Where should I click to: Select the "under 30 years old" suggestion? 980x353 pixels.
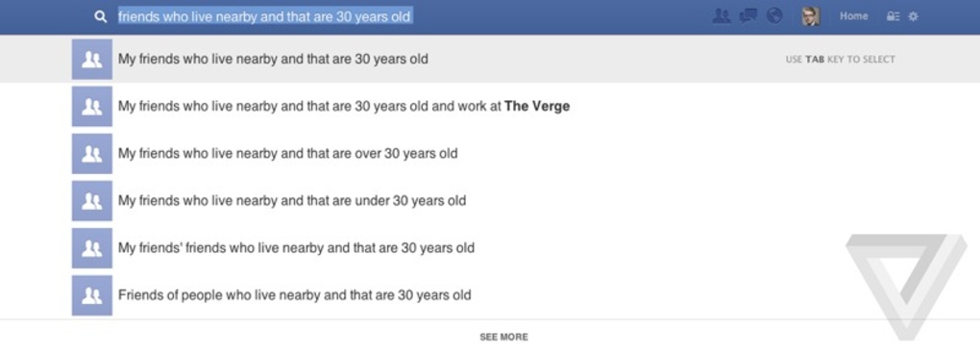[490, 201]
